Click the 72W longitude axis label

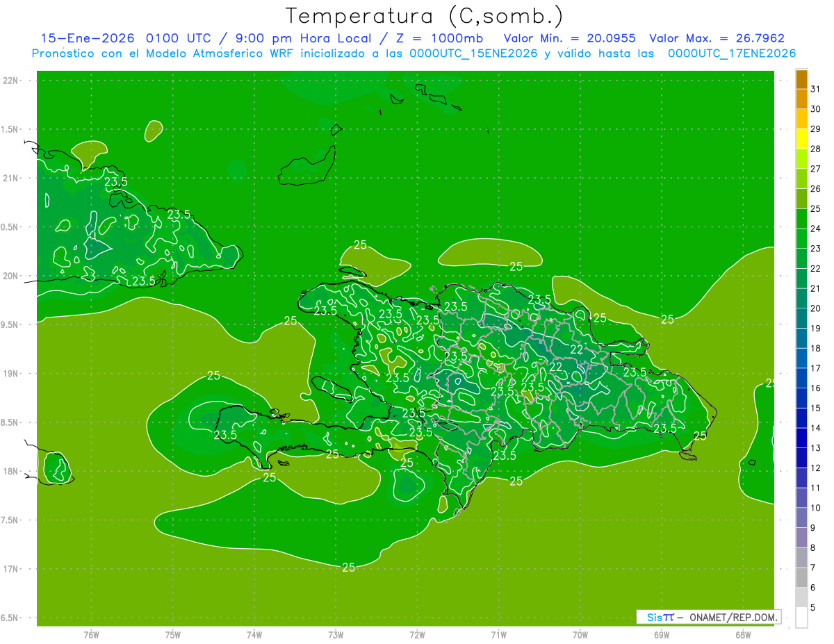[417, 635]
